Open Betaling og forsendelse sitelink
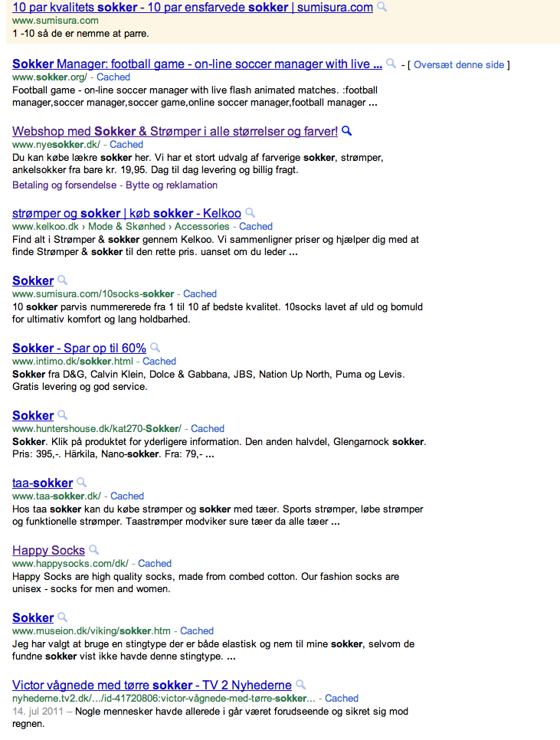This screenshot has width=560, height=740. (x=64, y=185)
